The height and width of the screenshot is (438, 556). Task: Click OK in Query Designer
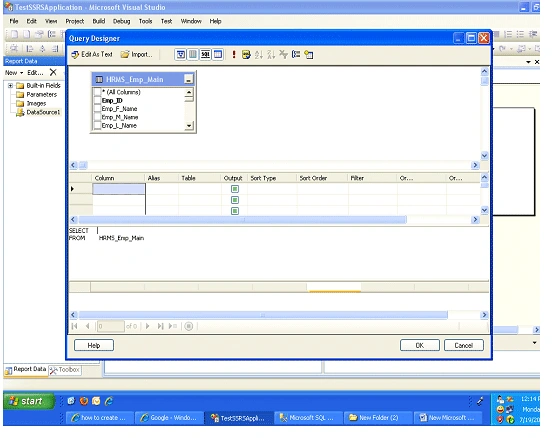pyautogui.click(x=420, y=345)
